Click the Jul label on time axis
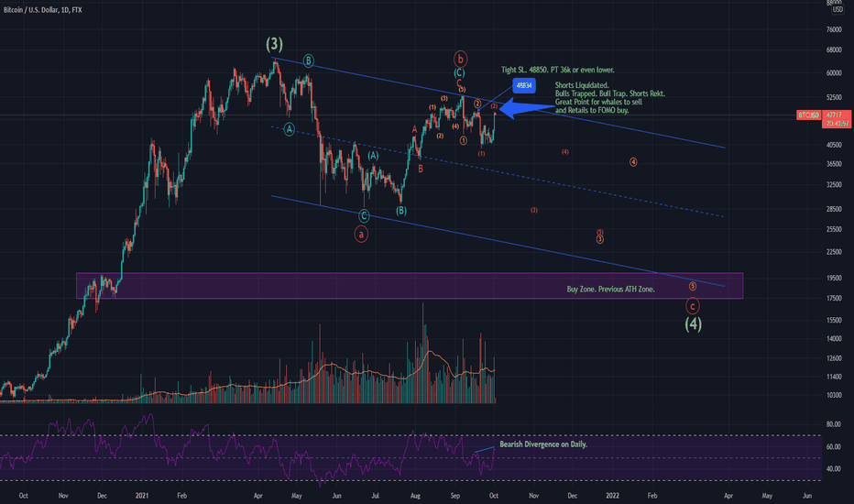This screenshot has width=854, height=504. coord(376,496)
